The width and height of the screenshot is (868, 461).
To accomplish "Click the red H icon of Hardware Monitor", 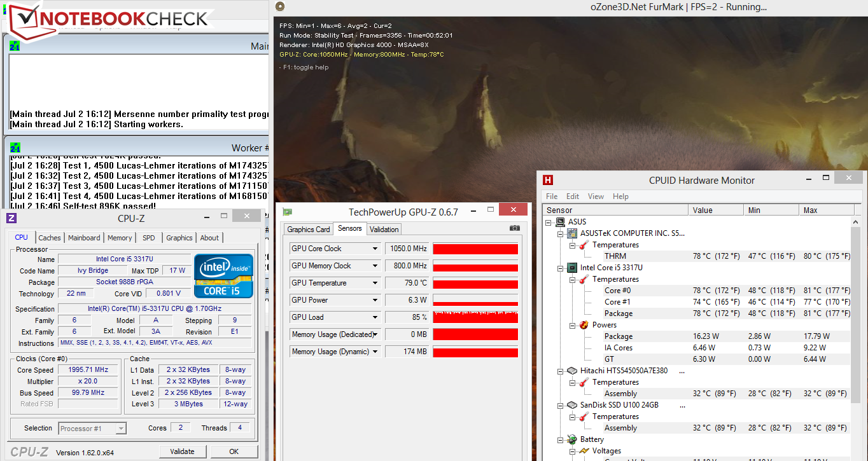I will 547,180.
